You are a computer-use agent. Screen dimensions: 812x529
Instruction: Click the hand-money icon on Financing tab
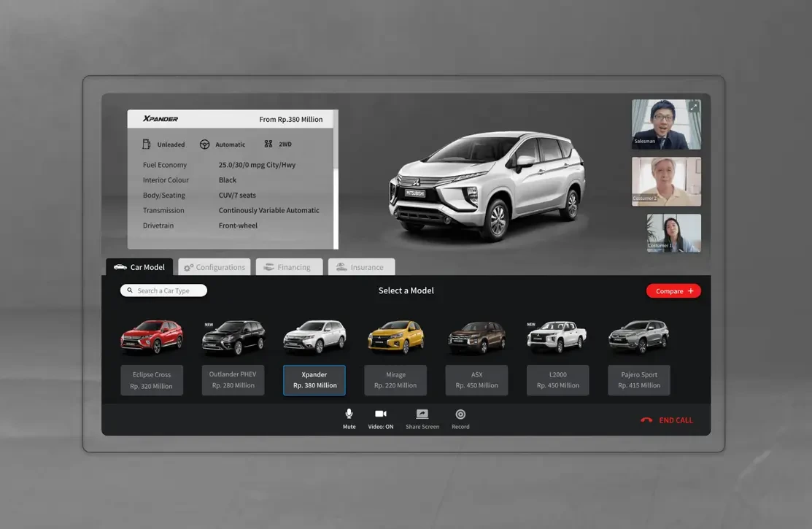(268, 267)
